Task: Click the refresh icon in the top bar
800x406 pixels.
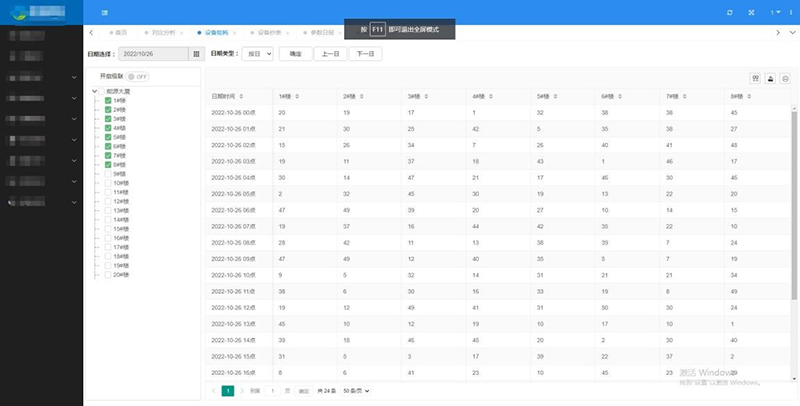Action: 729,12
